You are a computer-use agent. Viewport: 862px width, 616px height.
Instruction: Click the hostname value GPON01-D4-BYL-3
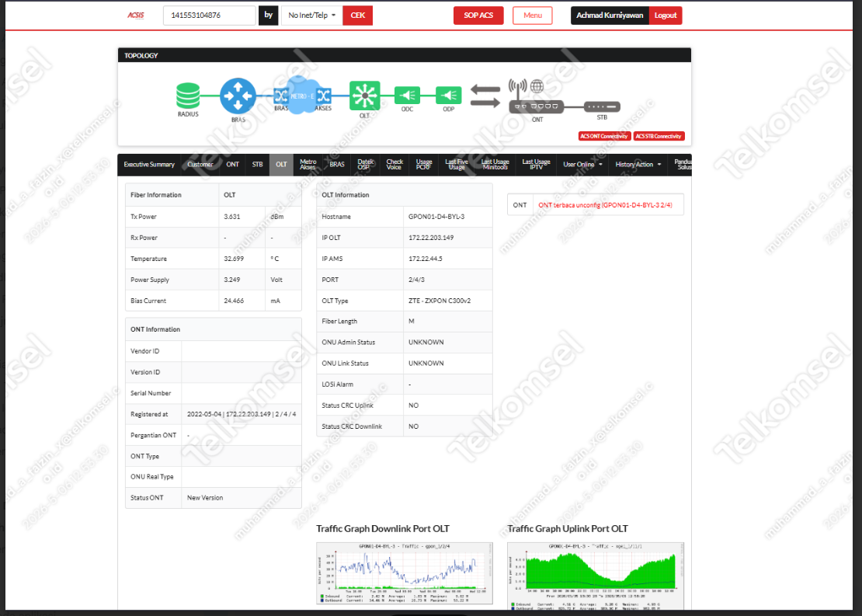pos(436,217)
